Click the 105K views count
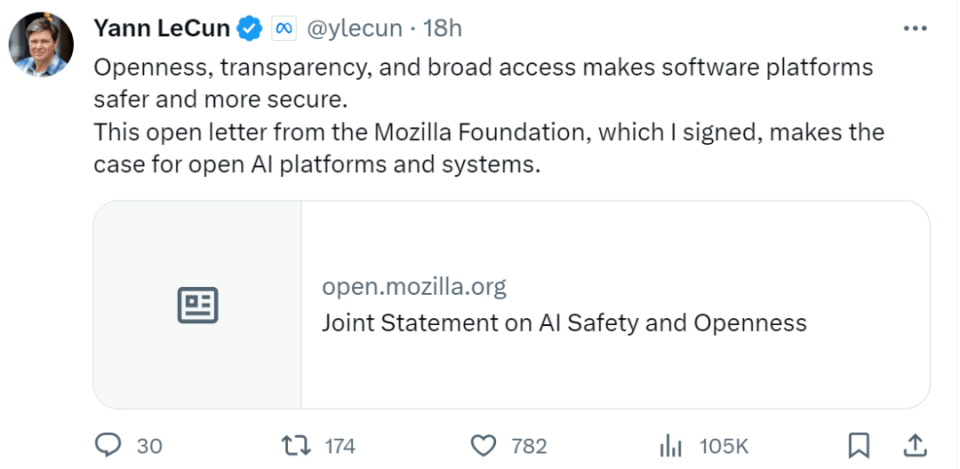The width and height of the screenshot is (960, 469). tap(724, 446)
